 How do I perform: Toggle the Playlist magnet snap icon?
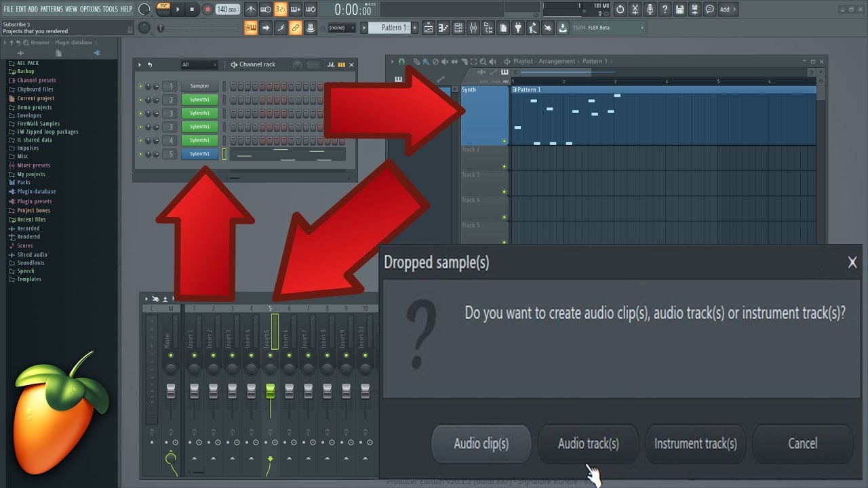point(401,61)
